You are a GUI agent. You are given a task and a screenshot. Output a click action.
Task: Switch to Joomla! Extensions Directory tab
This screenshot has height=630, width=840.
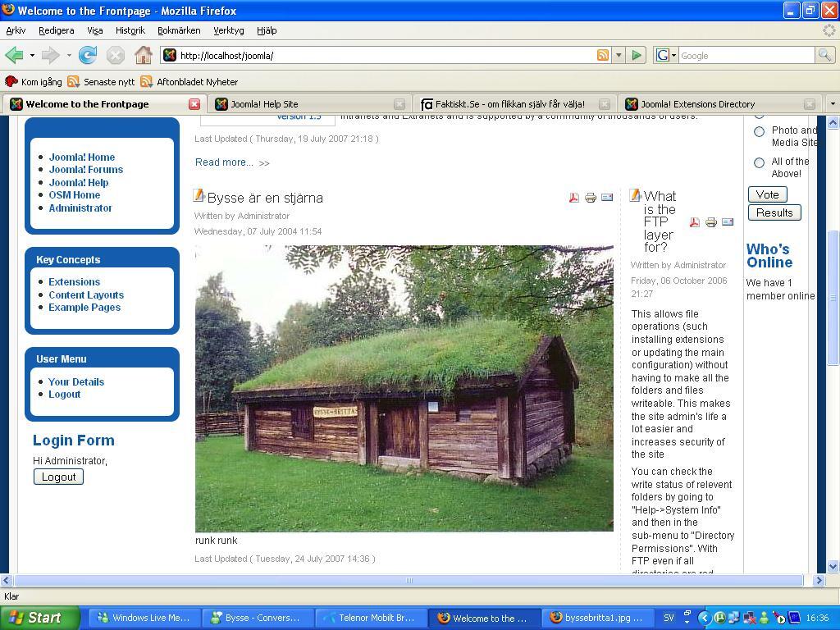pyautogui.click(x=720, y=104)
